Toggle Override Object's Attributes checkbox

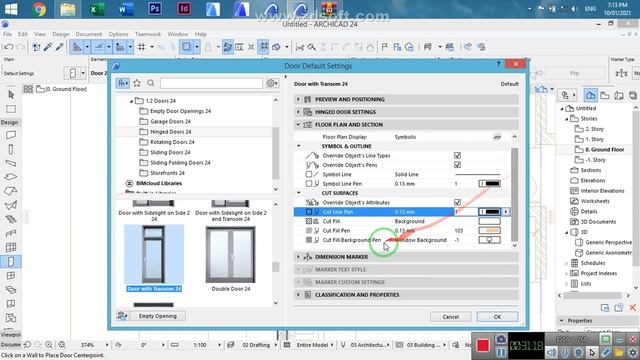point(457,202)
